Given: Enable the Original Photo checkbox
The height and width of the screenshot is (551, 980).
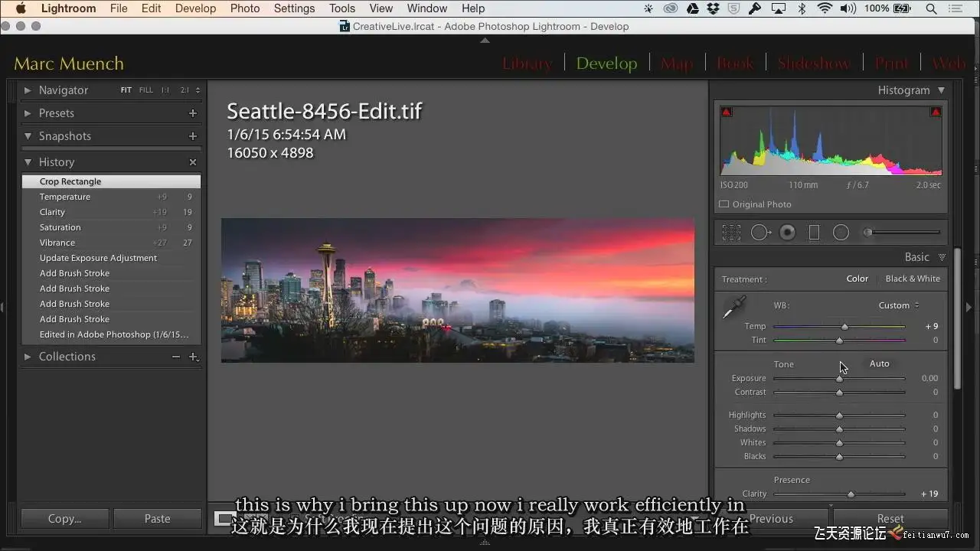Looking at the screenshot, I should 724,204.
